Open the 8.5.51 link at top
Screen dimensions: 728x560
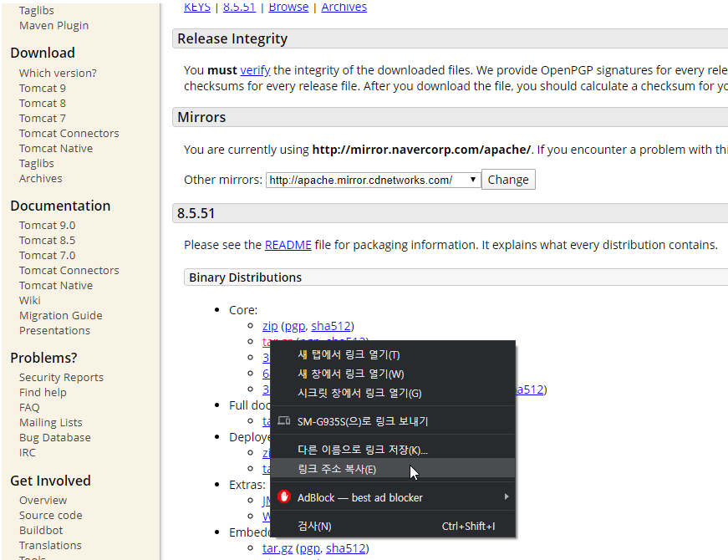(239, 7)
